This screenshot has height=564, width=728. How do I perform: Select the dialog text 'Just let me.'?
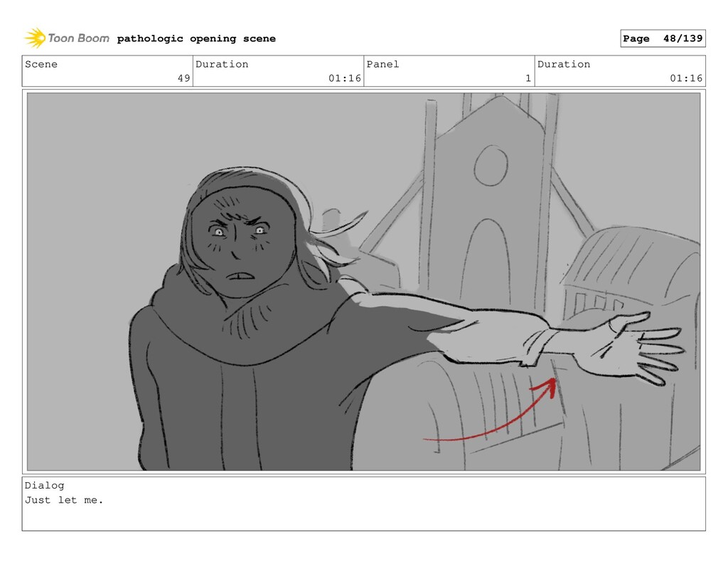(x=64, y=501)
